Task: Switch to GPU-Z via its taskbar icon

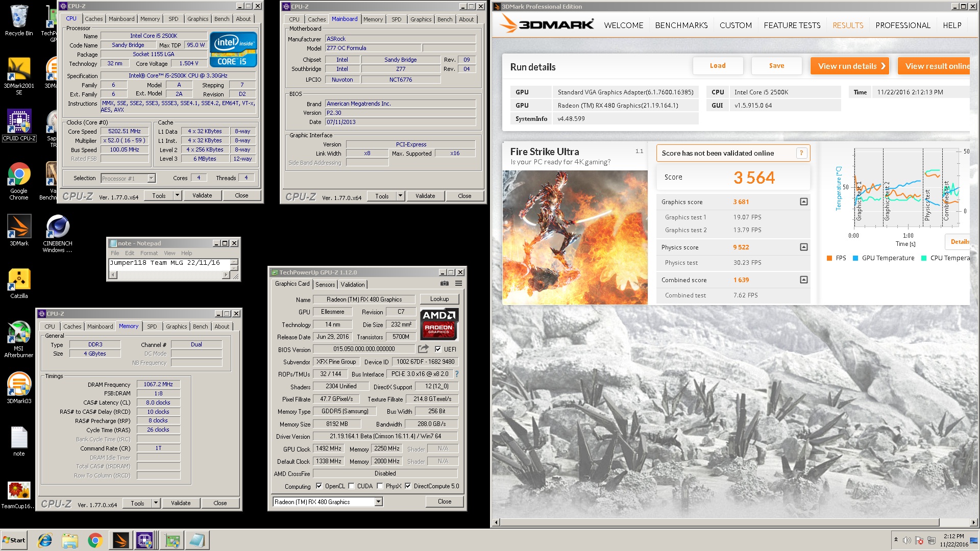Action: [172, 540]
